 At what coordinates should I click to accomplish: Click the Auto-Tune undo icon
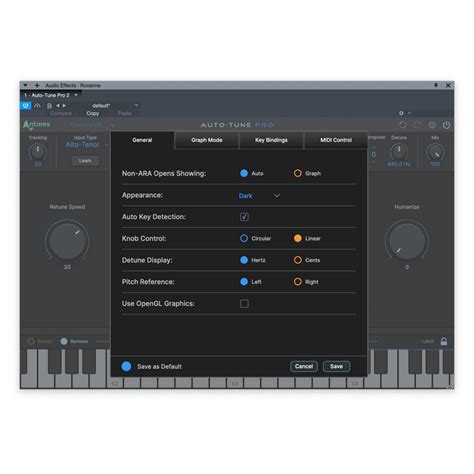(x=403, y=125)
